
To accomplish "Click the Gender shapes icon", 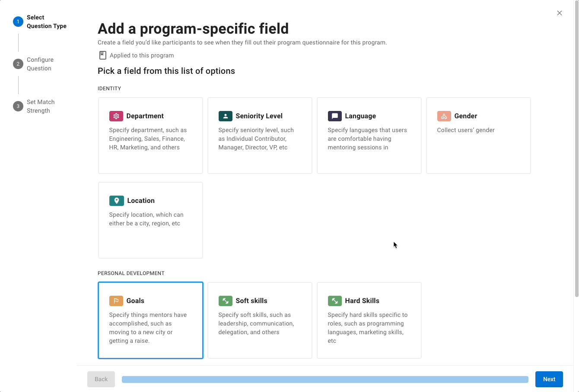I will 444,116.
